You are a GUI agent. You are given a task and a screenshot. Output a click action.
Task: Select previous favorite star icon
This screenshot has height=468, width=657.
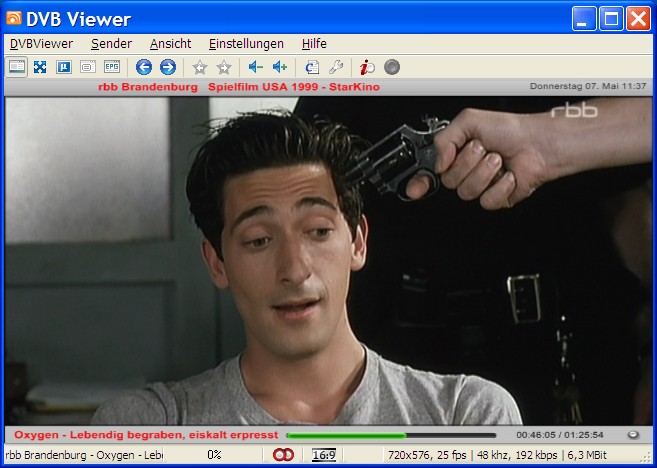(x=200, y=67)
